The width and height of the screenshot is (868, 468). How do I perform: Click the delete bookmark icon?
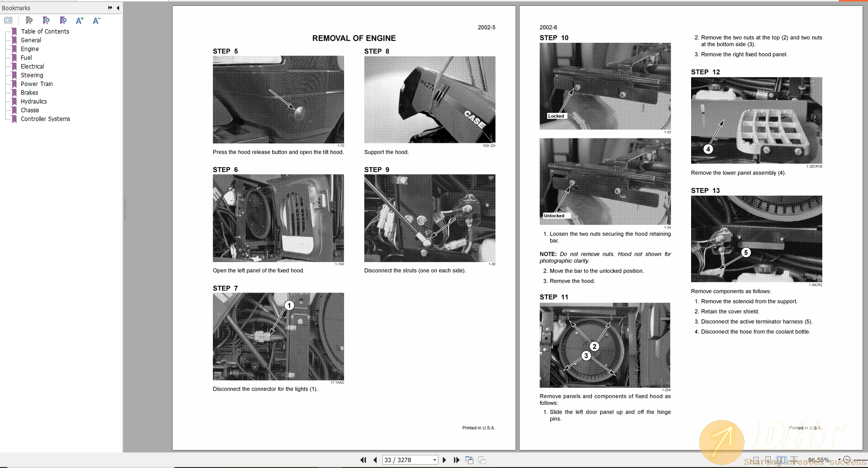[x=30, y=20]
